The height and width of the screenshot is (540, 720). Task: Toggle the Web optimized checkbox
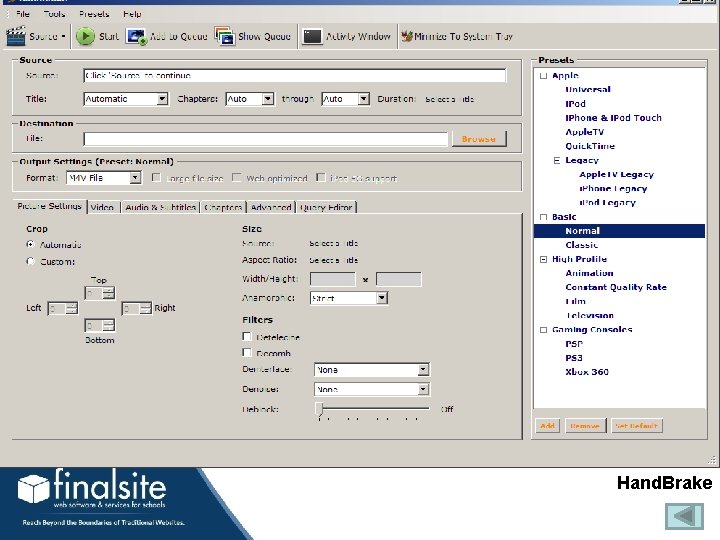pyautogui.click(x=236, y=177)
